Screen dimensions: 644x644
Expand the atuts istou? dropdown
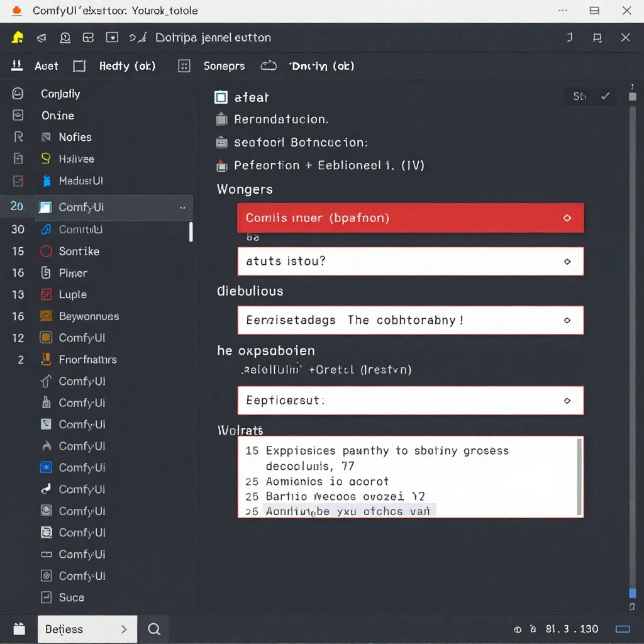point(410,261)
